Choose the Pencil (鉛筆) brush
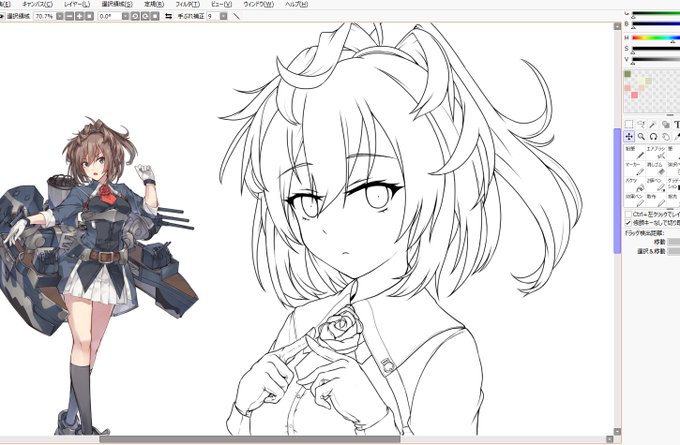Image resolution: width=680 pixels, height=445 pixels. [x=634, y=152]
